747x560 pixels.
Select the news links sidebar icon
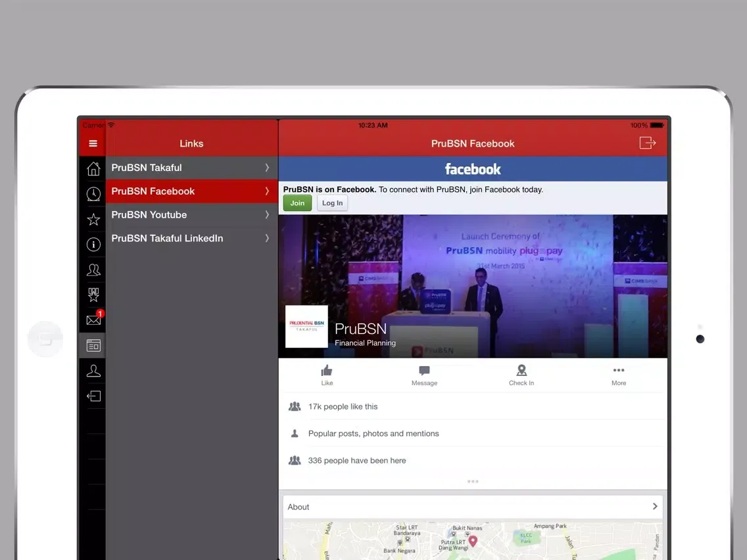pyautogui.click(x=93, y=345)
